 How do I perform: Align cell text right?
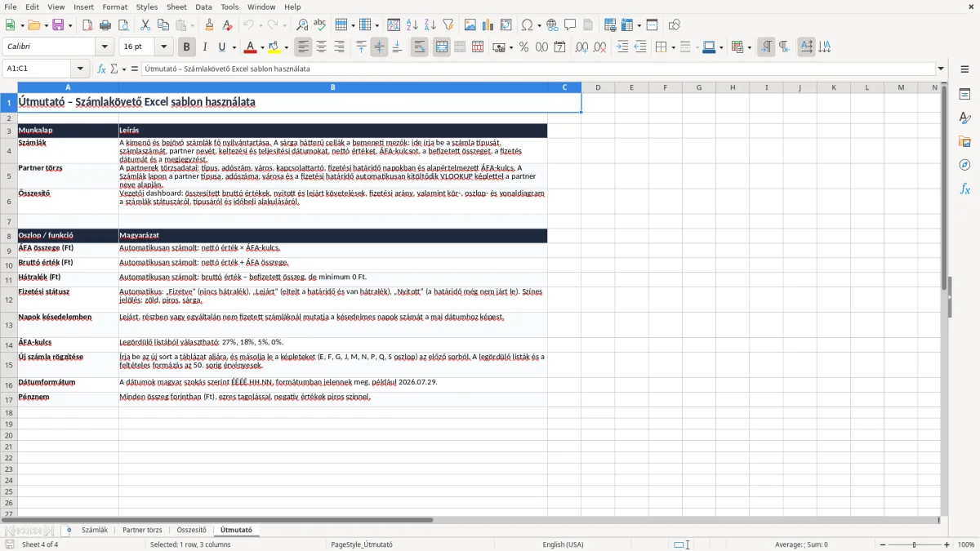(339, 47)
